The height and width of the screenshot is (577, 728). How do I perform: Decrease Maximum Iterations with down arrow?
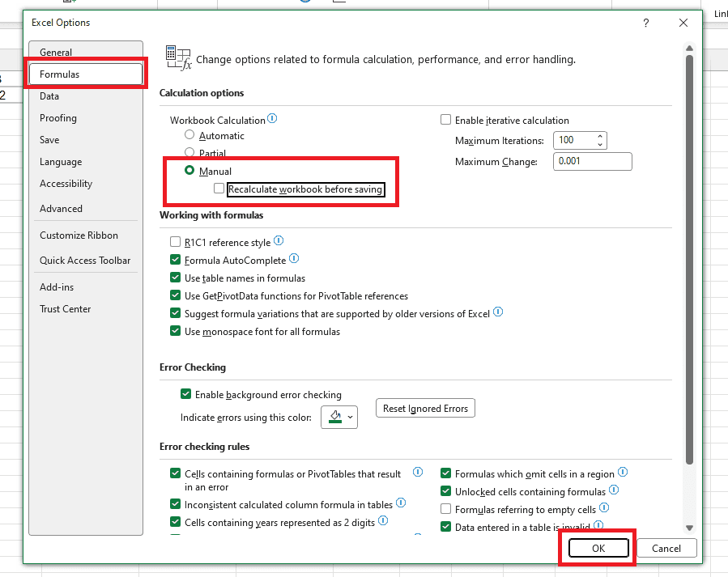(600, 144)
